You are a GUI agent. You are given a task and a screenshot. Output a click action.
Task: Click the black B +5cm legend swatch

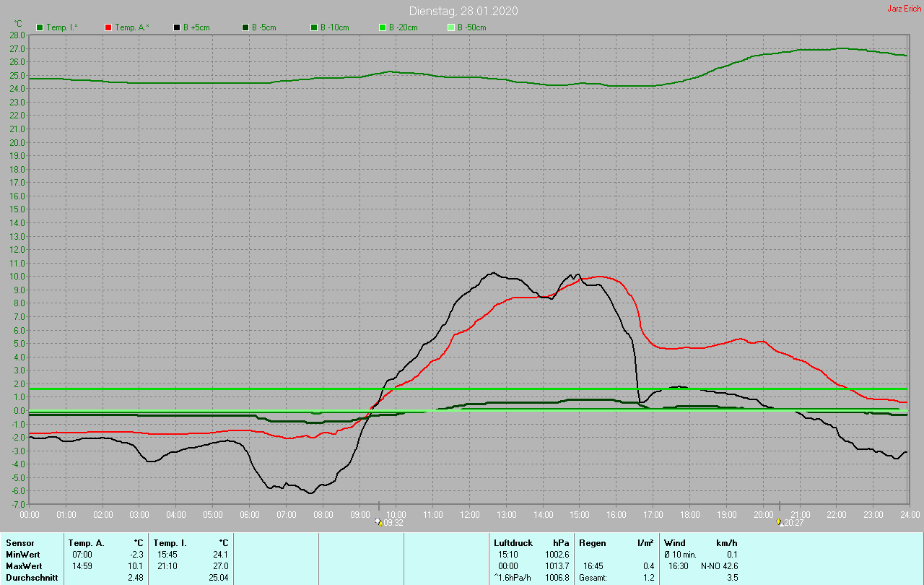(x=177, y=27)
